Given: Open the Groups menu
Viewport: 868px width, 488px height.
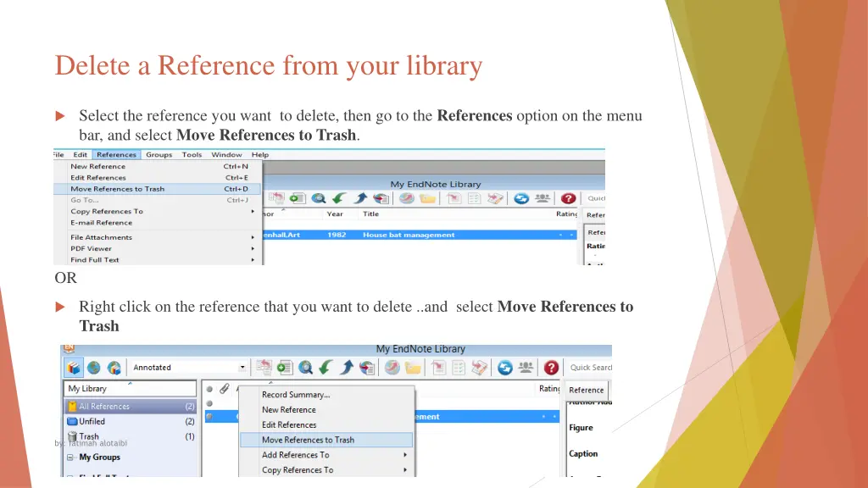Looking at the screenshot, I should (x=159, y=155).
